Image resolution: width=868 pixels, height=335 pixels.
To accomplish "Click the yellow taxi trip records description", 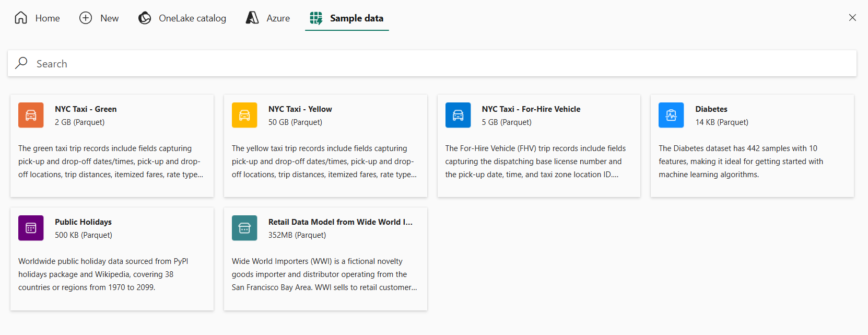I will pos(324,161).
